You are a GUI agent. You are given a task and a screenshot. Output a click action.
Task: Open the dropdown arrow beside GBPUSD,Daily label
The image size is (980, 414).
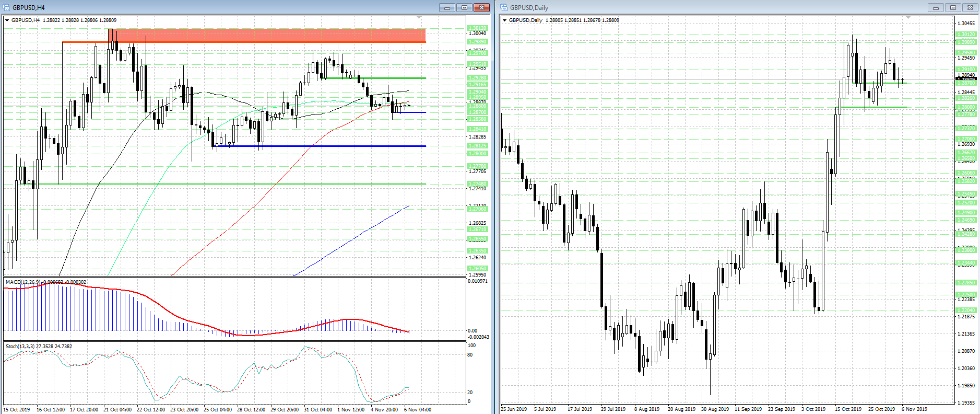[505, 20]
